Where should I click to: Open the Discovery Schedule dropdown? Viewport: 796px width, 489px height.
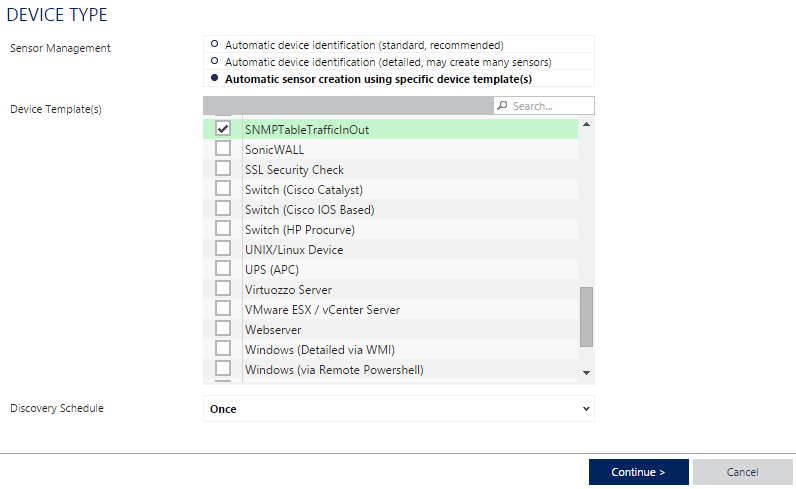click(399, 409)
